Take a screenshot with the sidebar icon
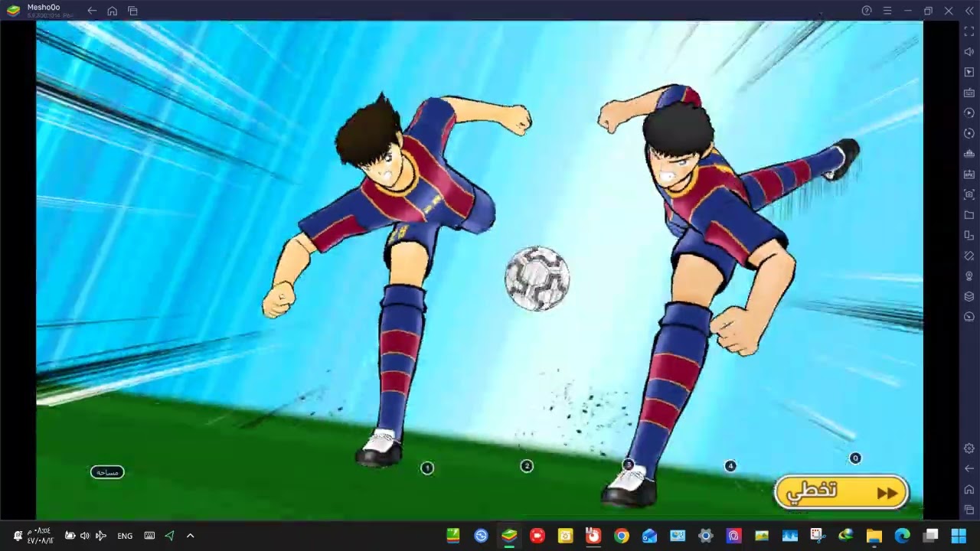The height and width of the screenshot is (551, 980). click(969, 194)
